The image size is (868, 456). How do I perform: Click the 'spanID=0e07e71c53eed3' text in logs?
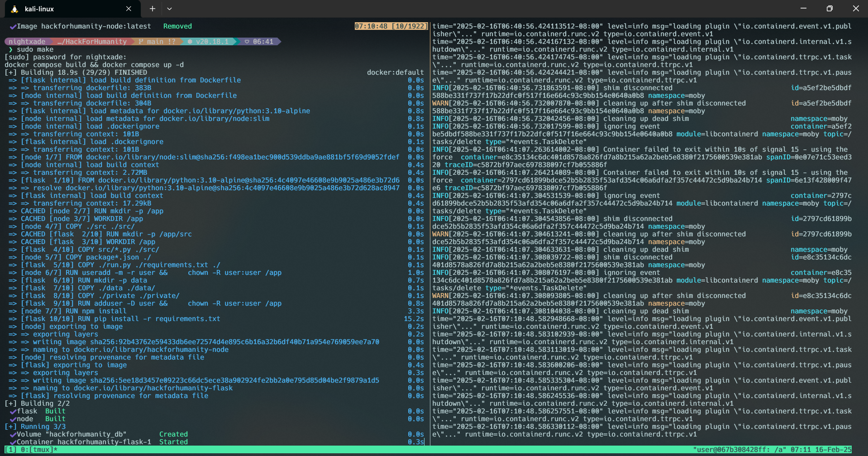(809, 157)
